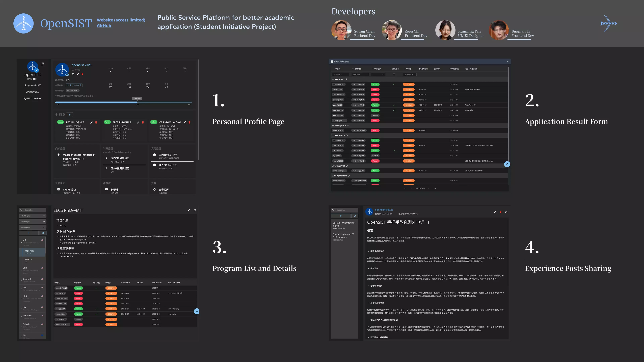Open the GitHub link in header
The image size is (644, 362).
pos(104,26)
